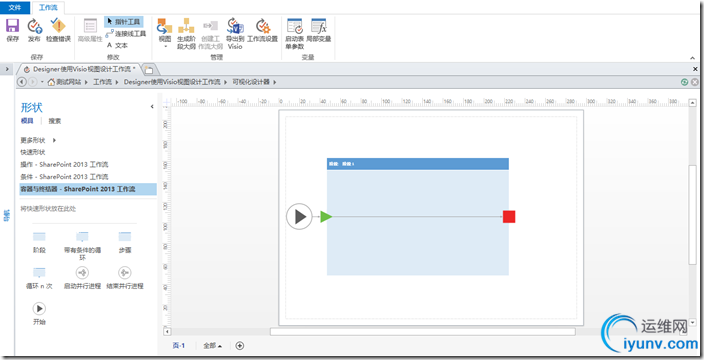Select the Connector tool (连接线工具)
The width and height of the screenshot is (704, 360).
pyautogui.click(x=126, y=34)
